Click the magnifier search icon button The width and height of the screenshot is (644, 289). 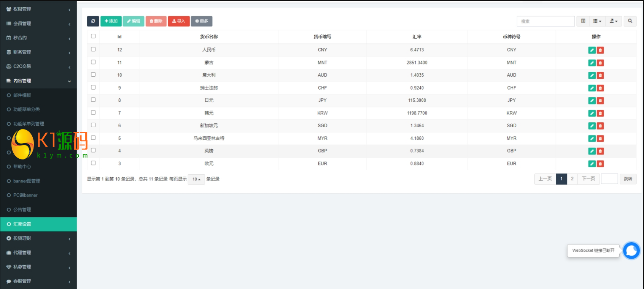[630, 21]
